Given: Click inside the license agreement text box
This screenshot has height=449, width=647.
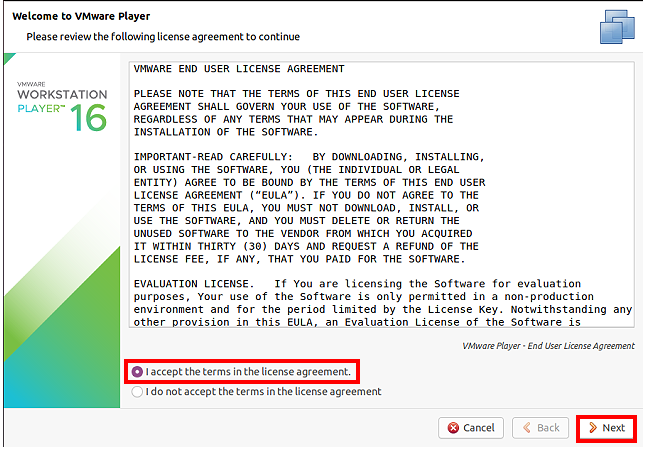Looking at the screenshot, I should tap(382, 195).
